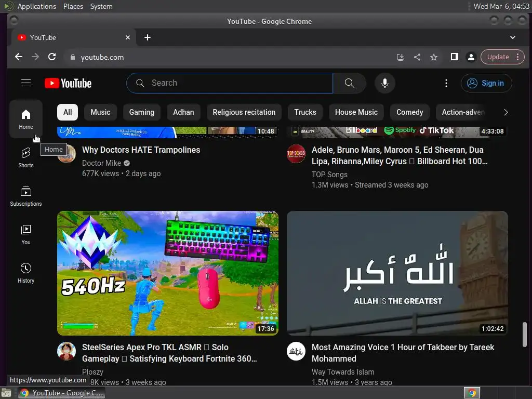The image size is (532, 399).
Task: Reload the YouTube page
Action: [x=52, y=57]
